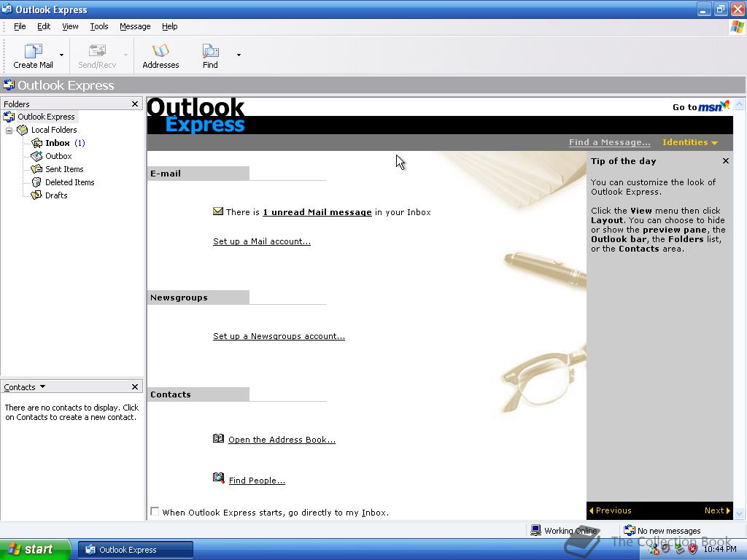Viewport: 747px width, 560px height.
Task: Click the Inbox unread count (1)
Action: pos(80,143)
